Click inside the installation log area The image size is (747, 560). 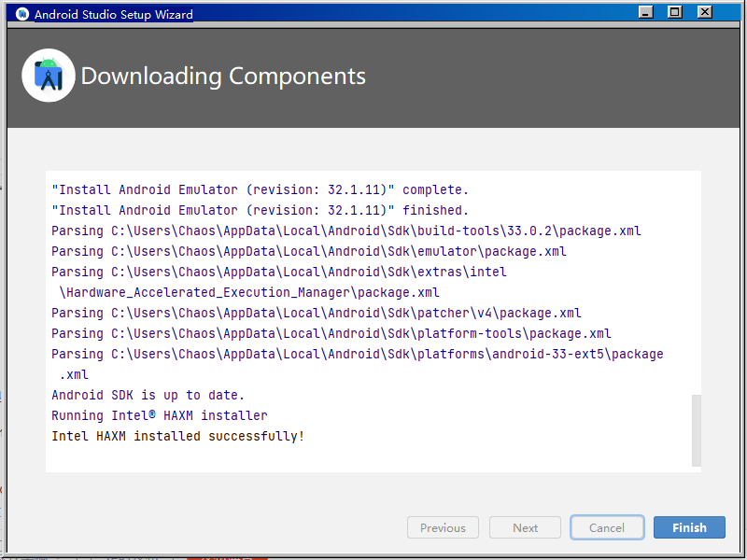[373, 317]
